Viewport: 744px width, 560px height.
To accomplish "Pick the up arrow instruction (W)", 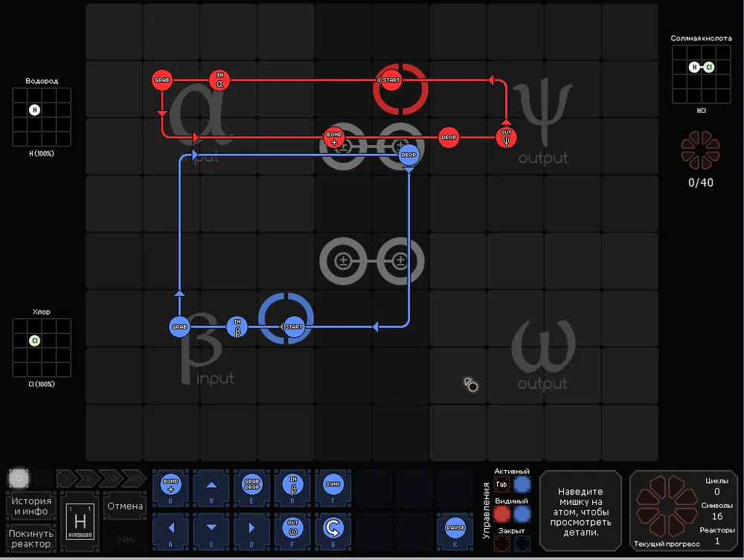I will pyautogui.click(x=211, y=486).
